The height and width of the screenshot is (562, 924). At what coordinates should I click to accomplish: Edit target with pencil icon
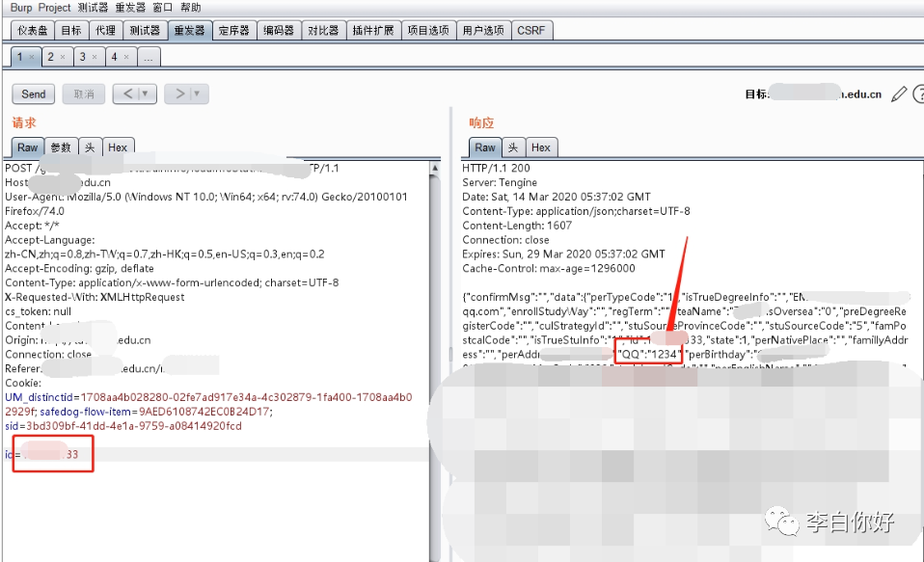click(899, 94)
